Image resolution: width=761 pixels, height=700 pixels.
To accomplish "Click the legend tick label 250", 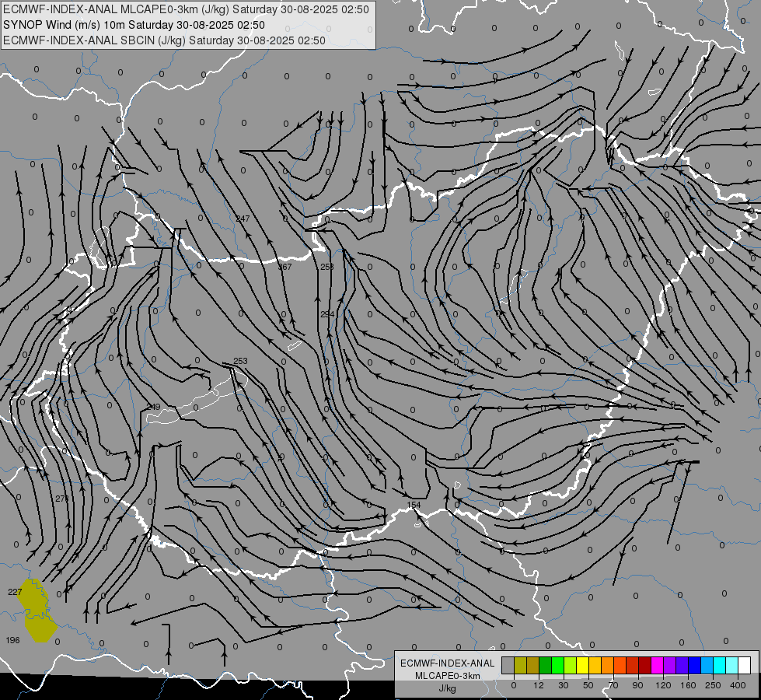I will [x=713, y=685].
